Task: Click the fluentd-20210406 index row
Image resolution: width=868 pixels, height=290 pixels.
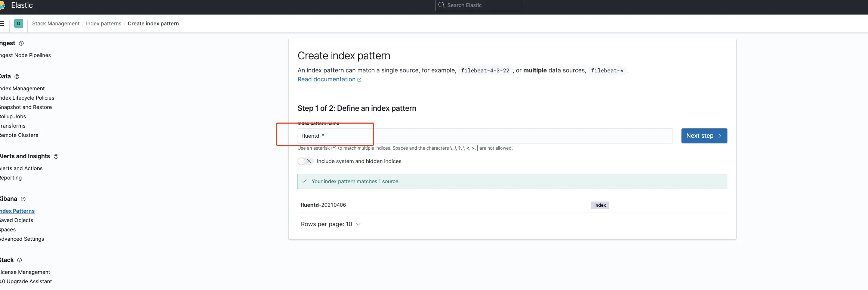Action: pyautogui.click(x=513, y=205)
